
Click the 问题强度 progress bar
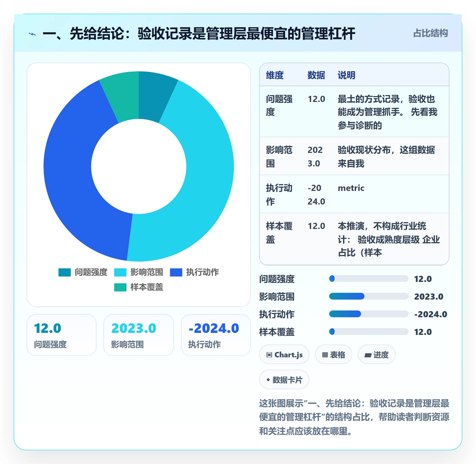369,279
